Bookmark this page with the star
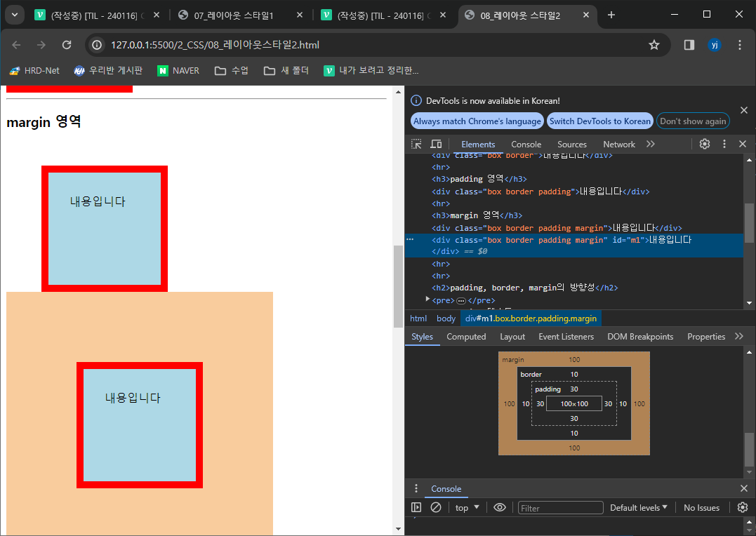756x536 pixels. tap(654, 45)
